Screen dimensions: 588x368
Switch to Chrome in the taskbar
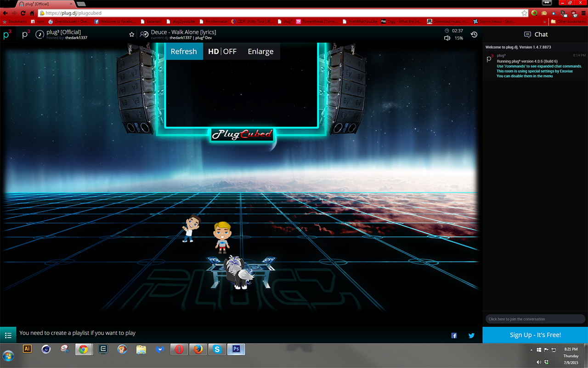pos(83,349)
